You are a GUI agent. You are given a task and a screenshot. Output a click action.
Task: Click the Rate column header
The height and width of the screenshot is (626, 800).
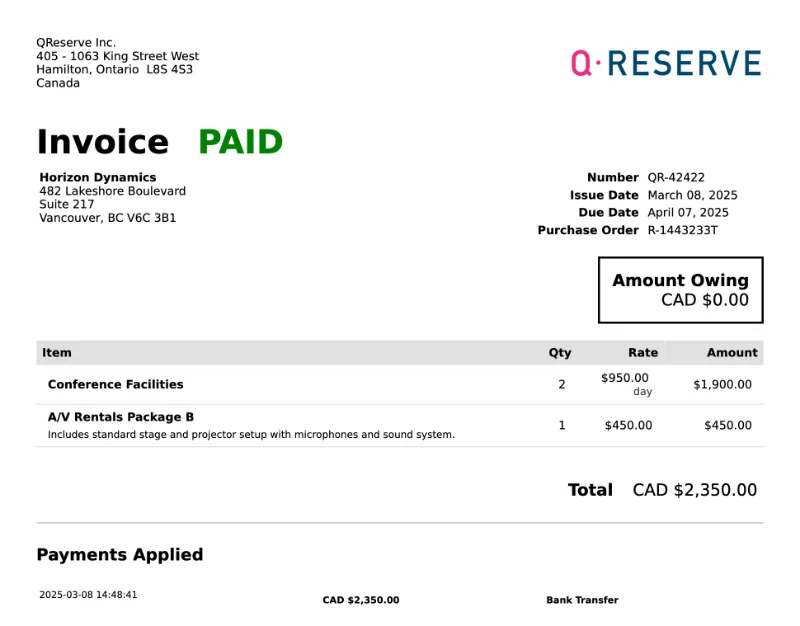[643, 352]
